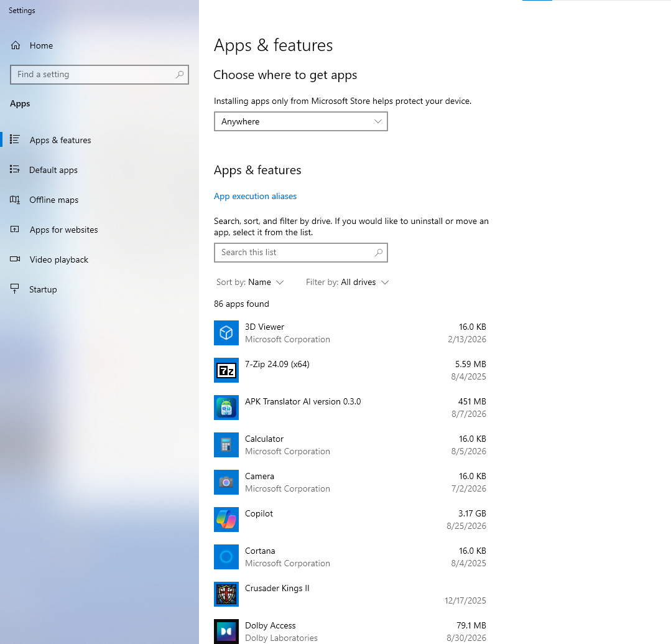The width and height of the screenshot is (671, 644).
Task: Click the 86 apps found text
Action: [x=241, y=304]
